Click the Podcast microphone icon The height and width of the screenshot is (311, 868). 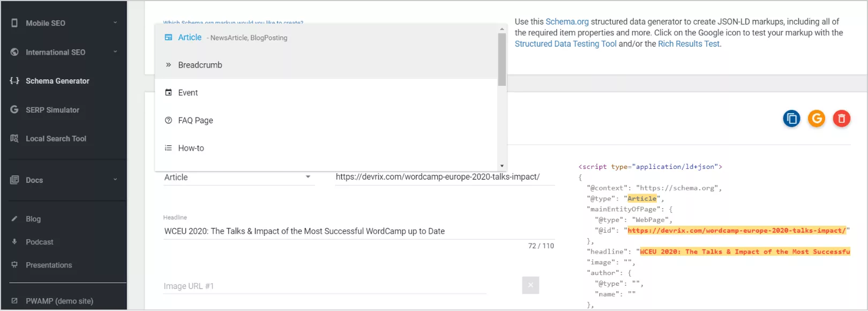point(14,242)
